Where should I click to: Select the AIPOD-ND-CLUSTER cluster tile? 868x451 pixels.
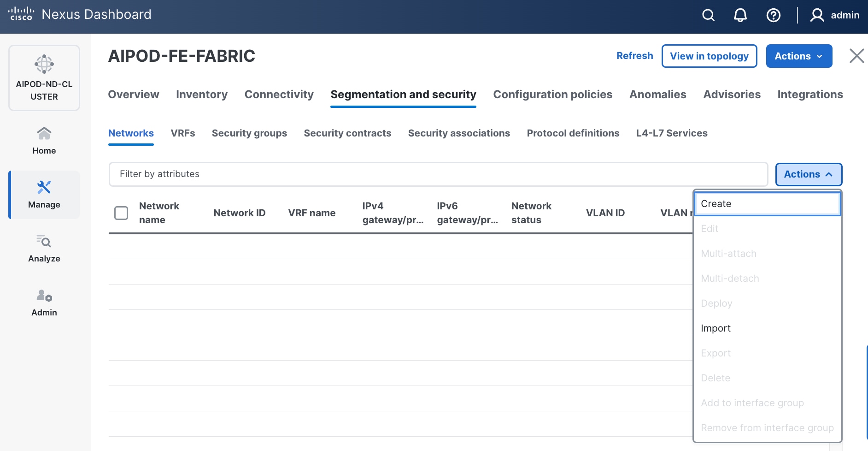click(44, 77)
